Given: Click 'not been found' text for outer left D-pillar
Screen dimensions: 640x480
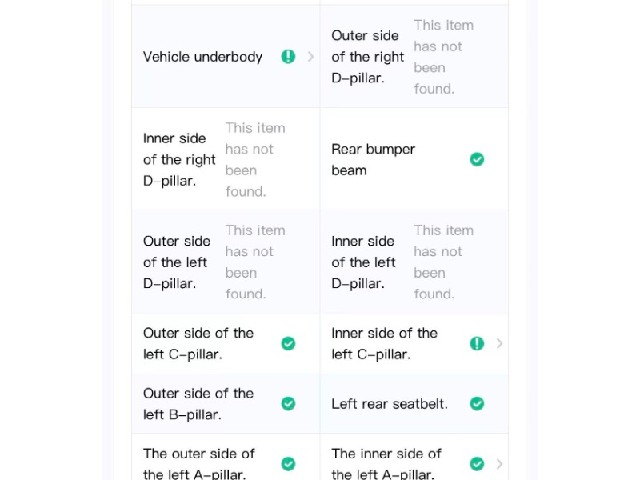Looking at the screenshot, I should point(255,262).
